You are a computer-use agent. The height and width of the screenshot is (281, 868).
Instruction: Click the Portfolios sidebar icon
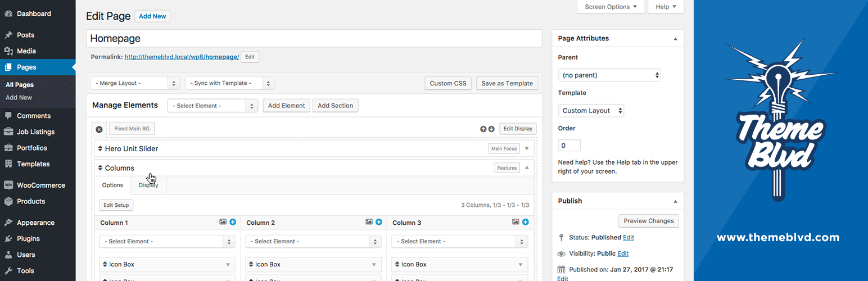tap(8, 148)
